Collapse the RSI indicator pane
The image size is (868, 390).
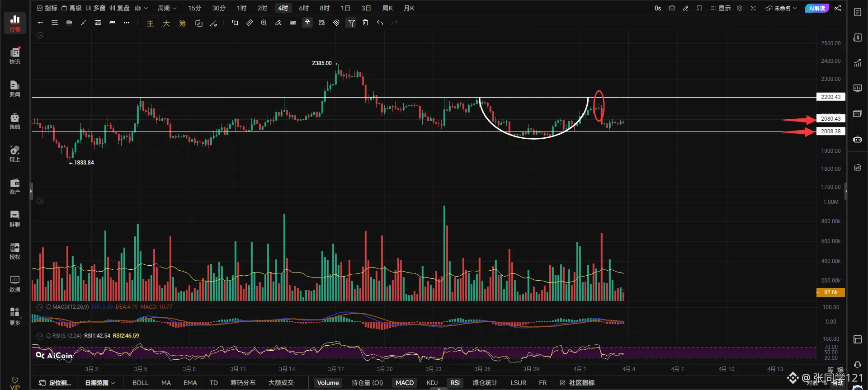click(40, 336)
